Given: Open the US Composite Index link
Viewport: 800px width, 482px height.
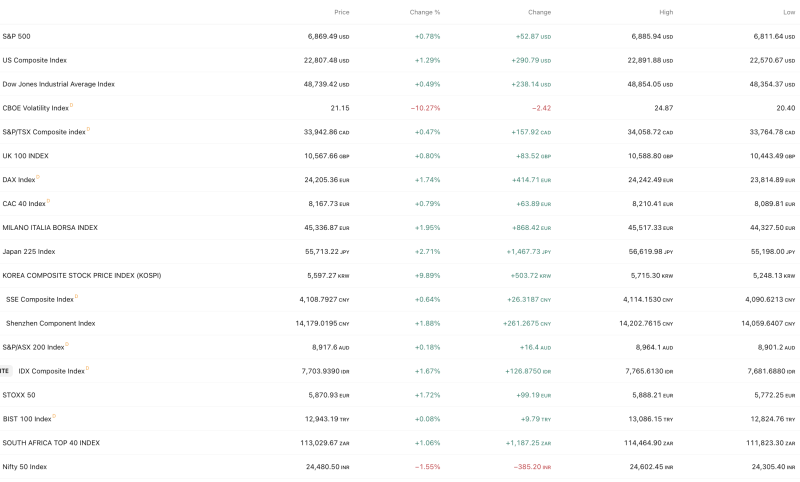Looking at the screenshot, I should click(x=35, y=60).
